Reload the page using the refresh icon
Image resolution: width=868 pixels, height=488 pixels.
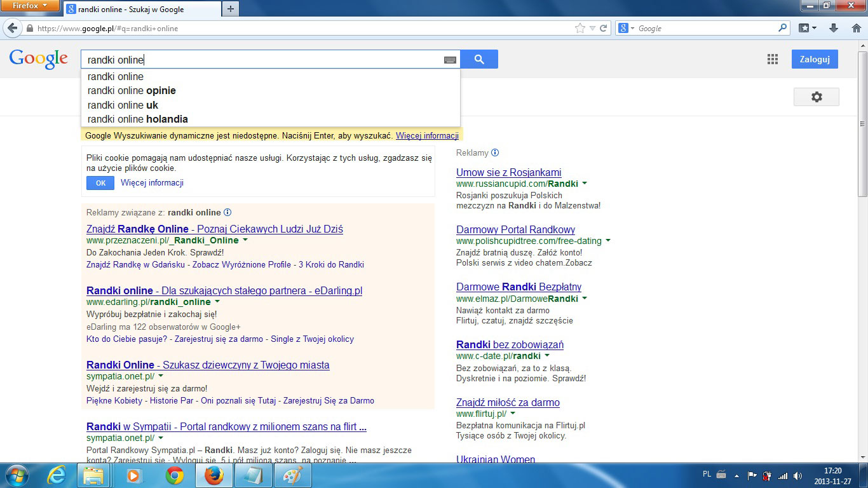(603, 29)
